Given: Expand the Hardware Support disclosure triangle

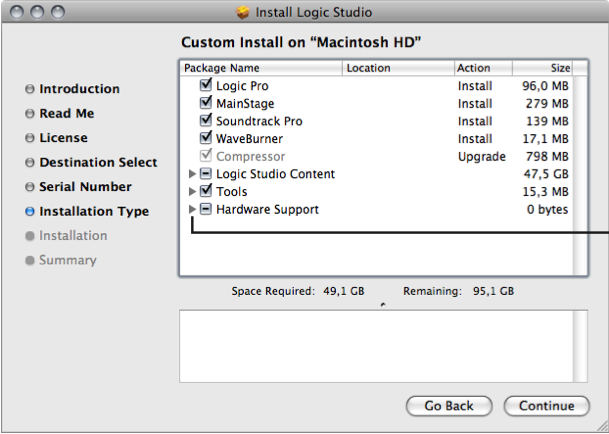Looking at the screenshot, I should (192, 210).
